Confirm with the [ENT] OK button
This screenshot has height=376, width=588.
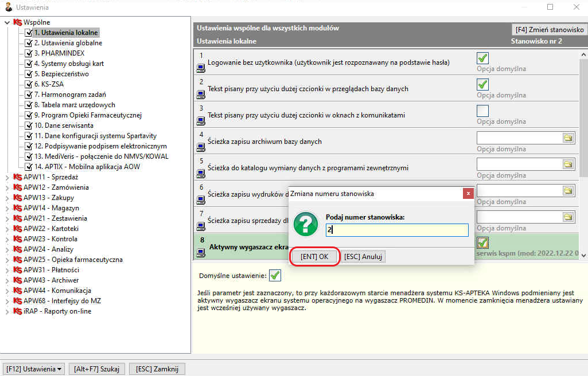point(314,257)
